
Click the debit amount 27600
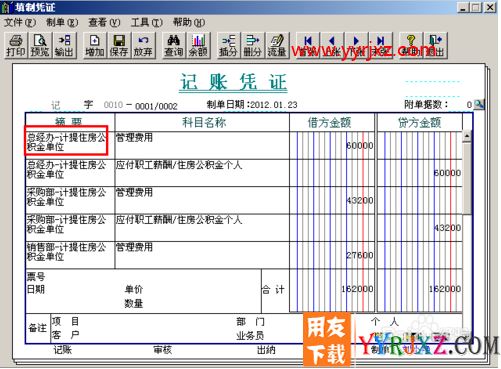click(x=359, y=255)
